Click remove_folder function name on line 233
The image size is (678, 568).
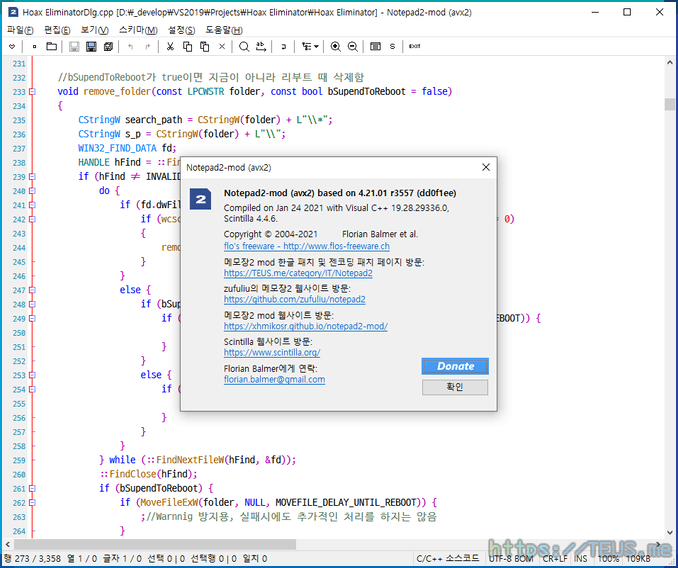point(117,92)
